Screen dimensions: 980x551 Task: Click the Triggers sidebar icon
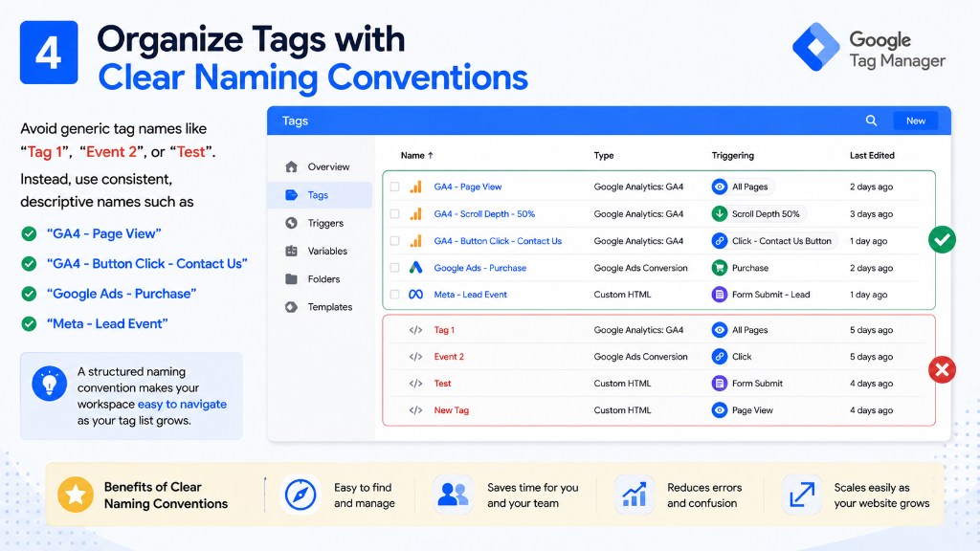pyautogui.click(x=291, y=223)
